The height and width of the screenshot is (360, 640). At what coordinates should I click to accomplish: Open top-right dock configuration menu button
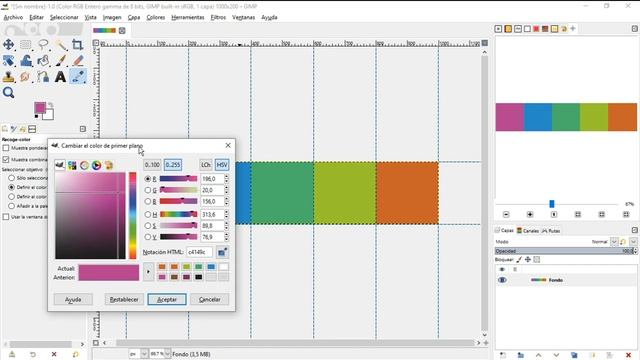click(634, 29)
